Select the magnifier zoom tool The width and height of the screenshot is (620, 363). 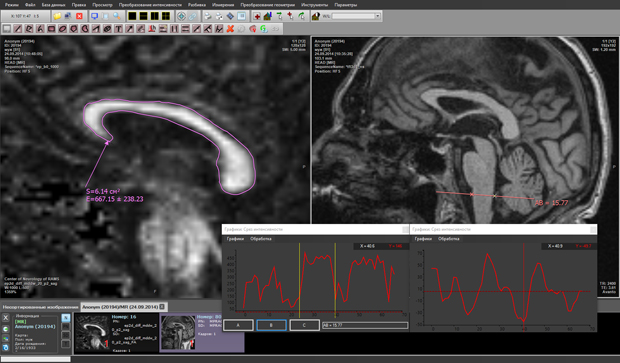click(x=117, y=16)
